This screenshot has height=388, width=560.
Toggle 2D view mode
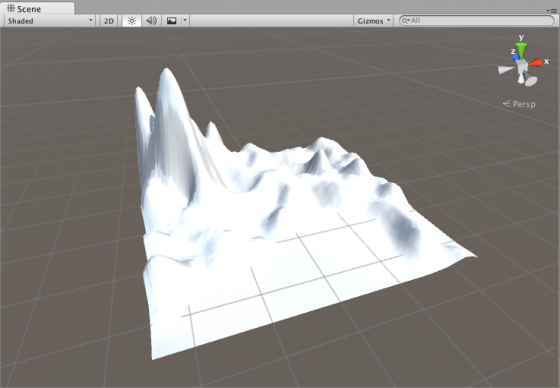click(x=109, y=21)
